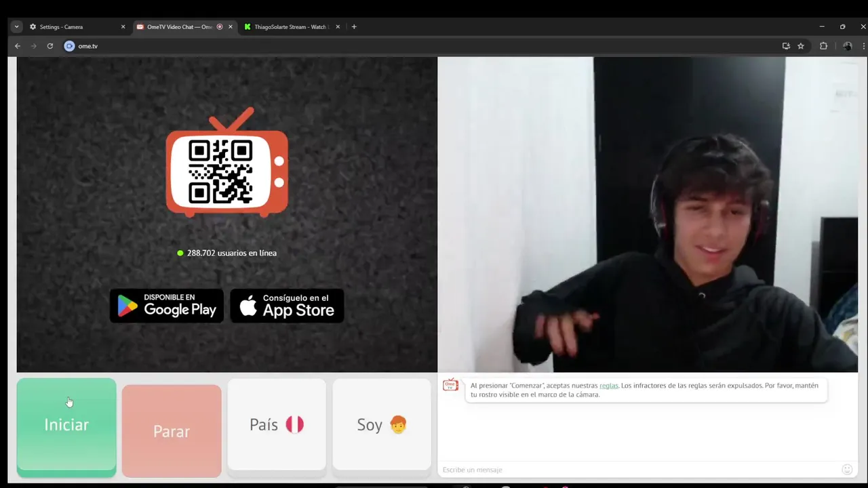Restore down the browser window

tap(842, 26)
